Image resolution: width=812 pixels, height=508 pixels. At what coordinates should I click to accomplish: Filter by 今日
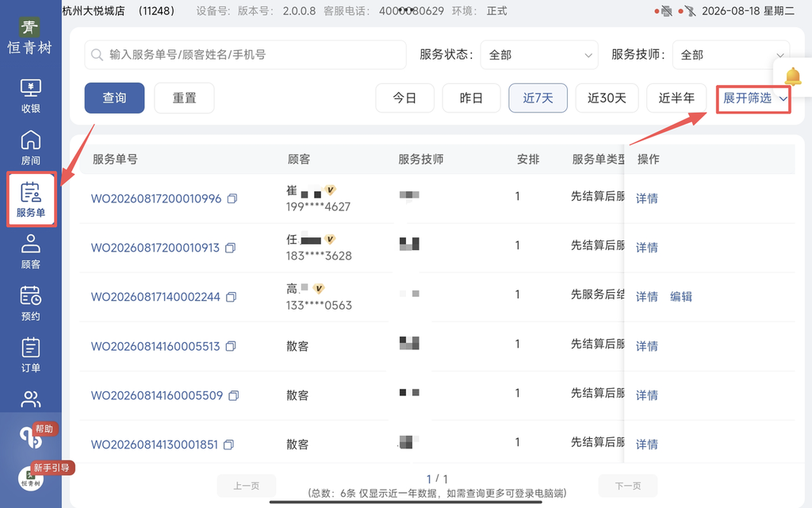[x=404, y=98]
